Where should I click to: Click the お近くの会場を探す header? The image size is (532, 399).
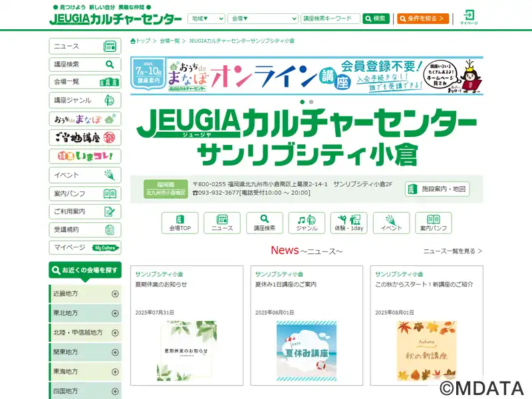85,271
